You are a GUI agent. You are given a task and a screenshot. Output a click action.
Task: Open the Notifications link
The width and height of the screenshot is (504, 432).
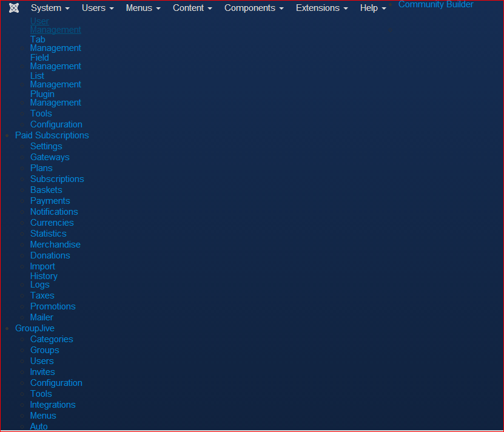[54, 212]
